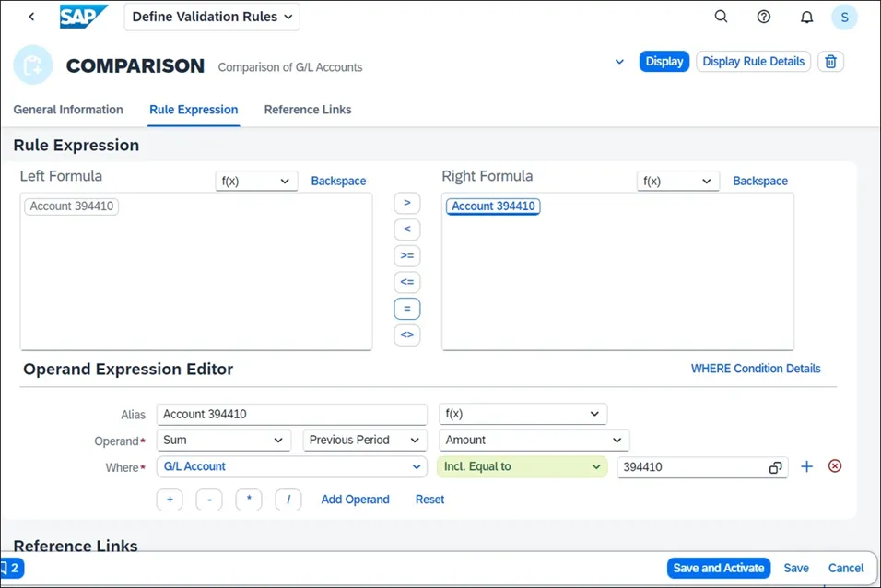
Task: Select the equals comparison operator
Action: [406, 309]
